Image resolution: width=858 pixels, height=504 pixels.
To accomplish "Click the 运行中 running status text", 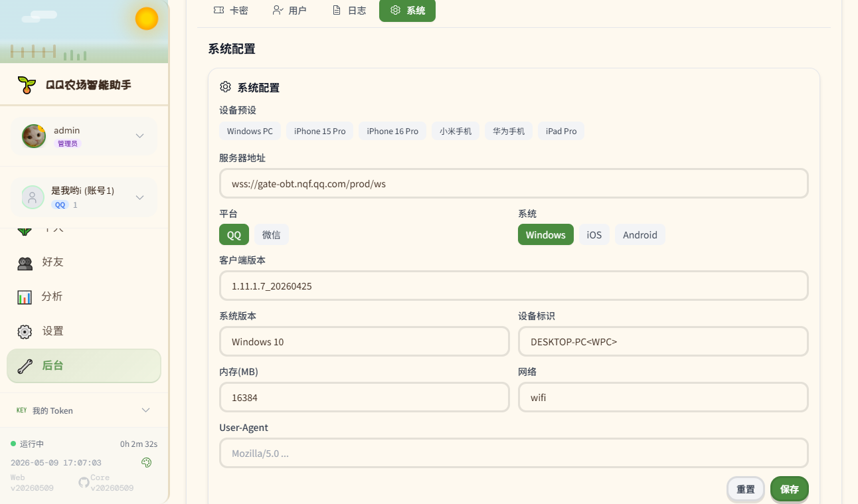I will click(32, 444).
